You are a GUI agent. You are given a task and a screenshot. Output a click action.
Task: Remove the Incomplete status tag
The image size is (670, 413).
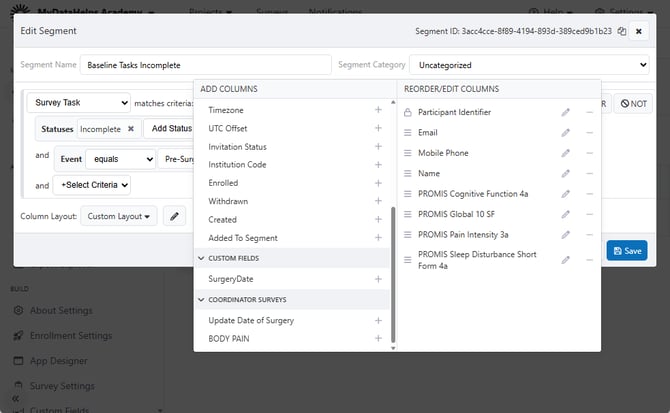pyautogui.click(x=130, y=129)
